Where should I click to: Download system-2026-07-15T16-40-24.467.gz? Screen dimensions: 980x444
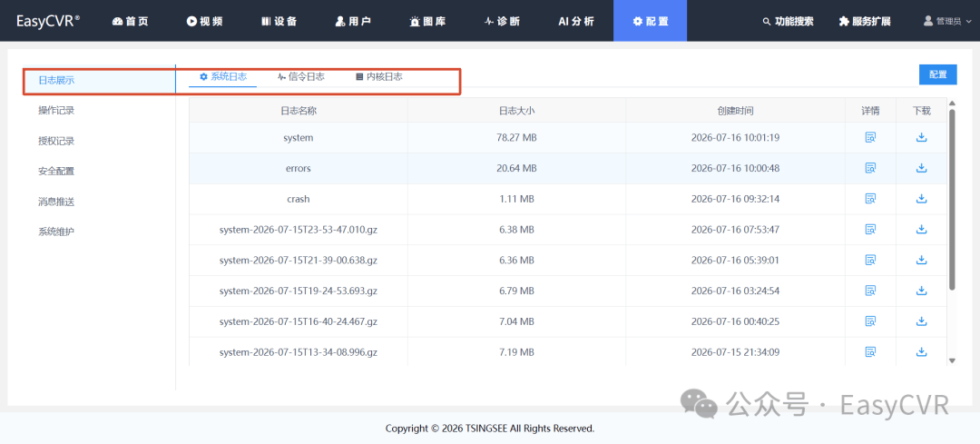pos(921,321)
